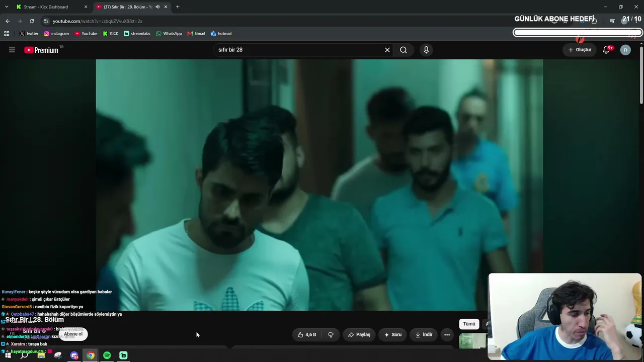Click the Soru button
Screen dimensions: 644x362
click(393, 335)
